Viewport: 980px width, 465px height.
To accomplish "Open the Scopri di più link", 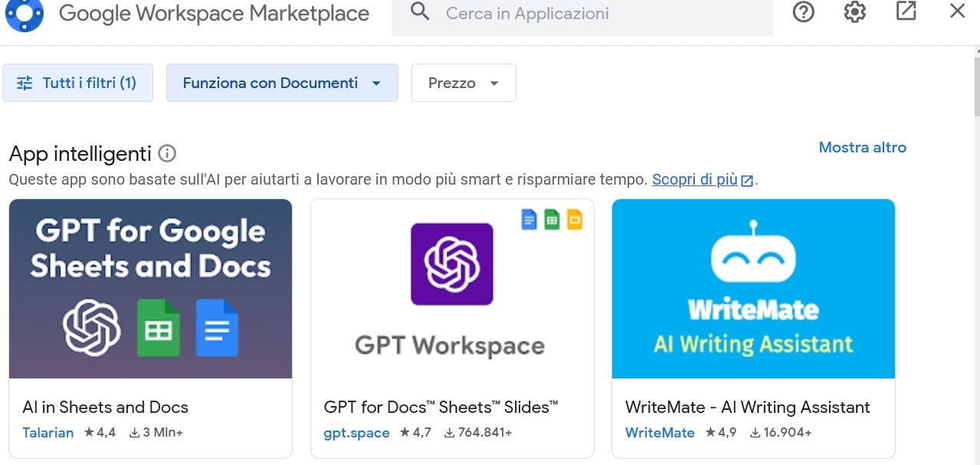I will (694, 180).
